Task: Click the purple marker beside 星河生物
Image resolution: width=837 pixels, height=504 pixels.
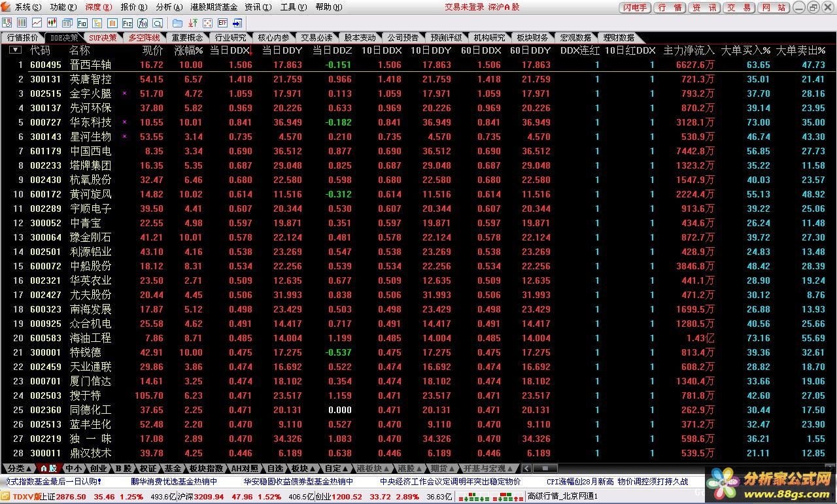Action: tap(124, 137)
